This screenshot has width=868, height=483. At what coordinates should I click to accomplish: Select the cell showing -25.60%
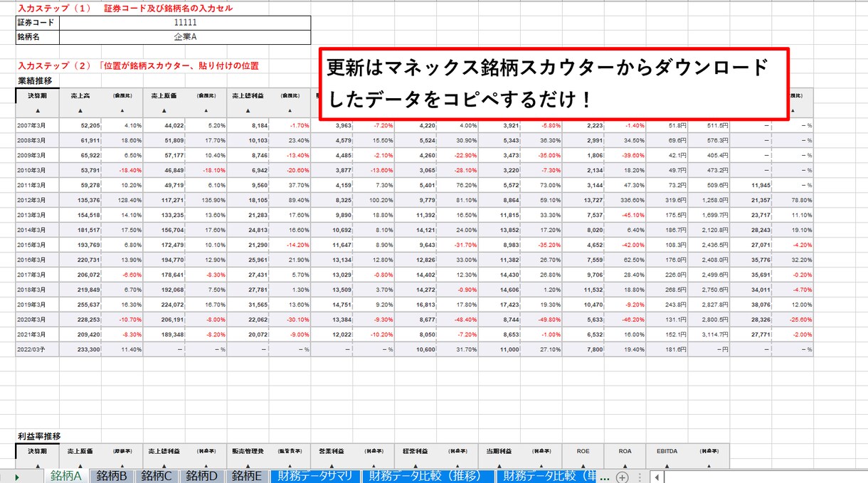[x=793, y=319]
